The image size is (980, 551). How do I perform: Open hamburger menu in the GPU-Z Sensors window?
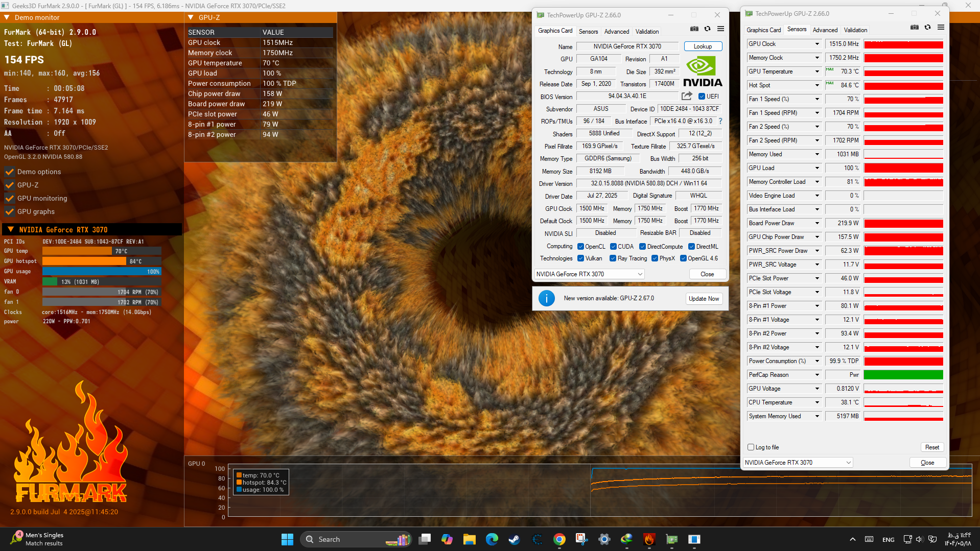(x=941, y=28)
